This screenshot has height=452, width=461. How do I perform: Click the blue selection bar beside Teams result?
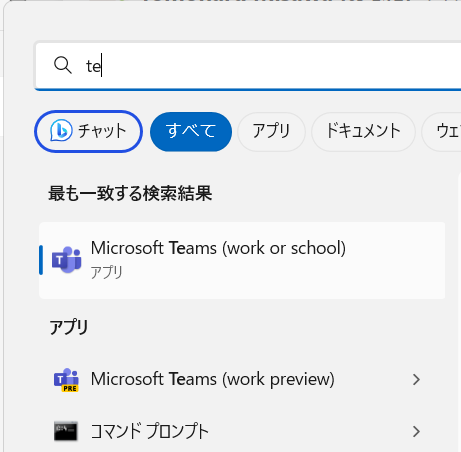click(41, 260)
